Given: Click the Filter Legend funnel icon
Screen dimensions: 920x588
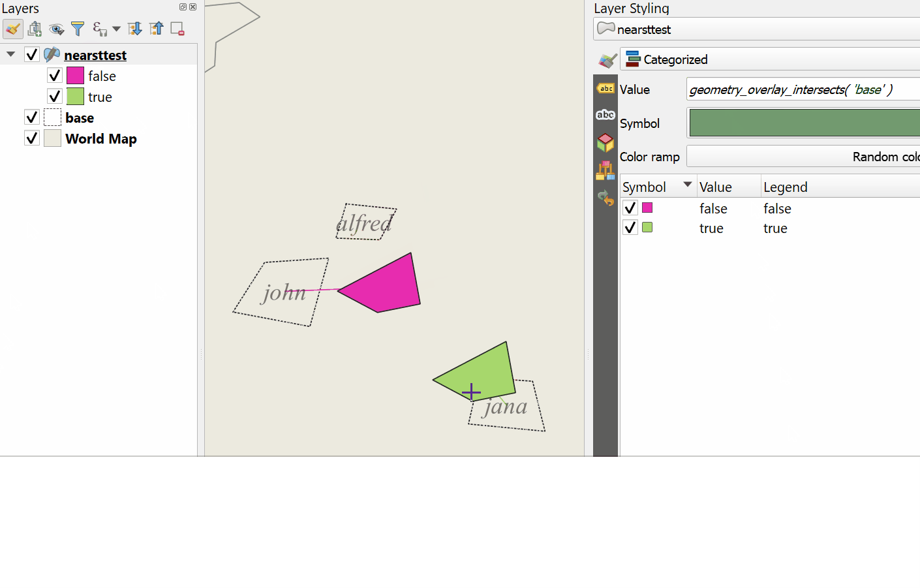Looking at the screenshot, I should tap(78, 29).
